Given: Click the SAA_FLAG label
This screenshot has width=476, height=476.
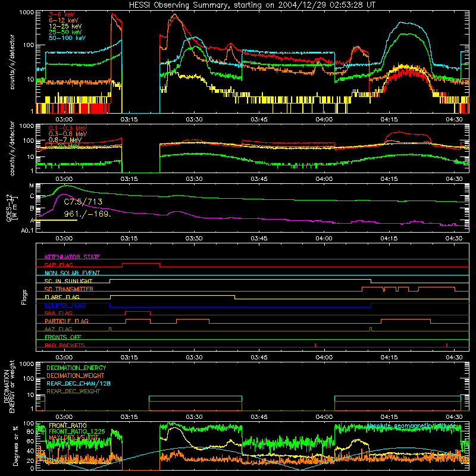Looking at the screenshot, I should [58, 313].
